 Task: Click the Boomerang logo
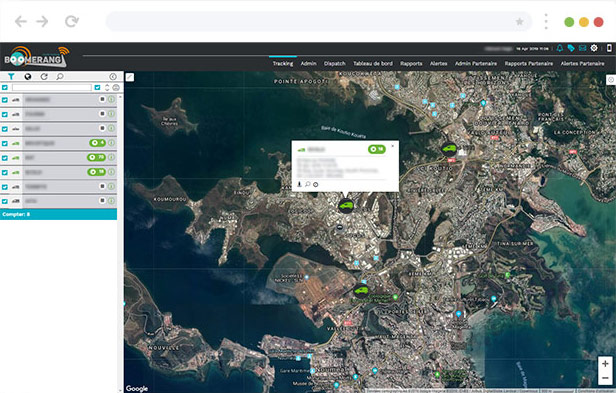coord(37,57)
